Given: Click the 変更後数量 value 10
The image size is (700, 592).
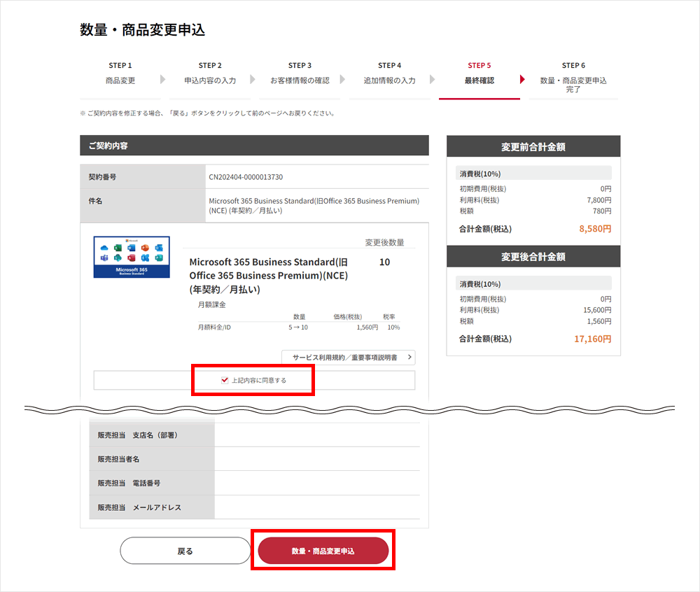Looking at the screenshot, I should point(384,262).
